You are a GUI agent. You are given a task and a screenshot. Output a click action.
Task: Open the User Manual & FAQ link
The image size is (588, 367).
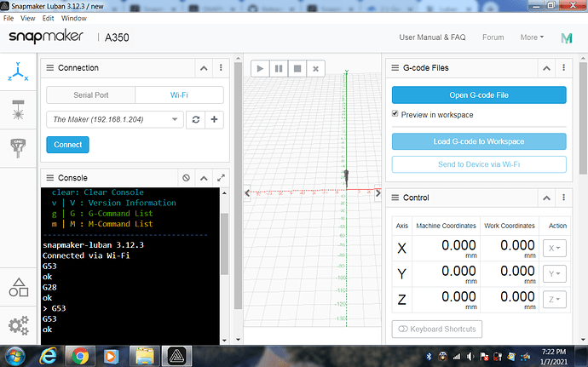pos(432,37)
